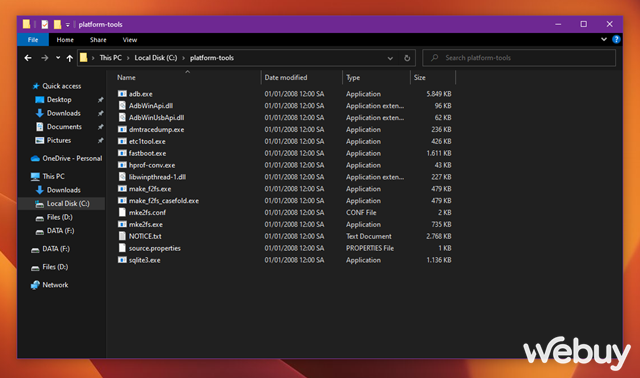Click the source.properties file icon
This screenshot has width=640, height=378.
point(122,248)
